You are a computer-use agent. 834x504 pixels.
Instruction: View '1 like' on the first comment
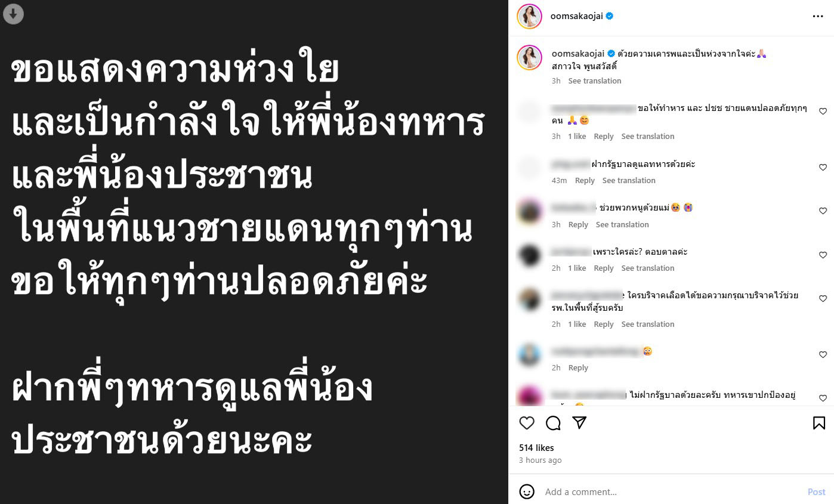pyautogui.click(x=577, y=137)
